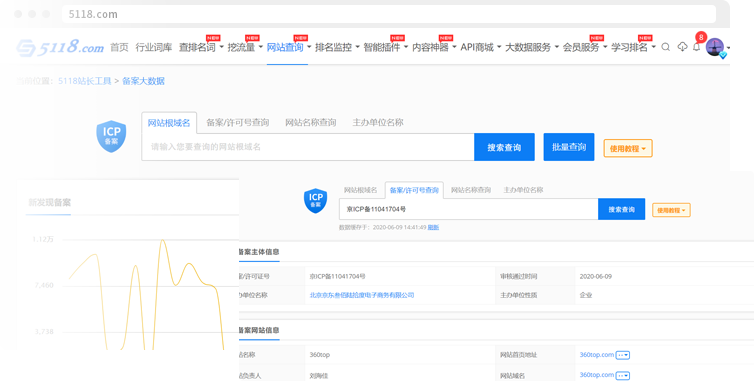Open the 360top.com domain name link

pos(597,375)
